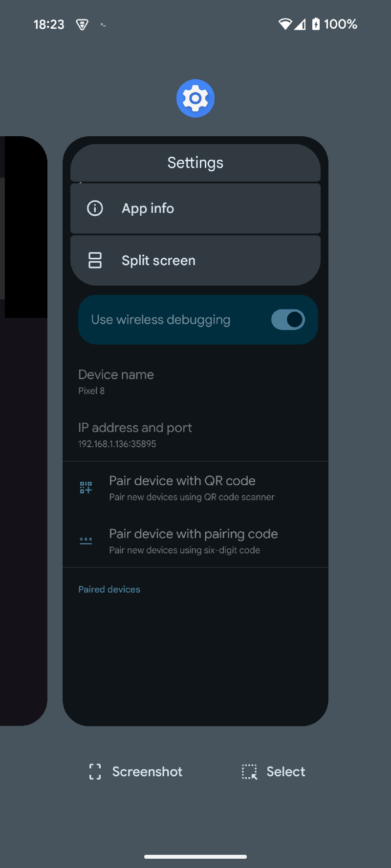Switch to the previous app card
This screenshot has width=391, height=868.
(x=23, y=430)
